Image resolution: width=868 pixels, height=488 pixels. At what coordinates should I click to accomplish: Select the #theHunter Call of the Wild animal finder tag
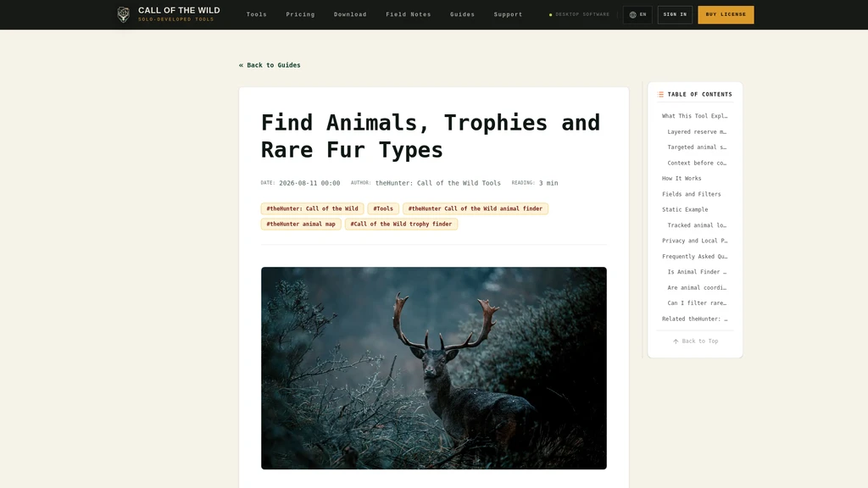click(476, 208)
